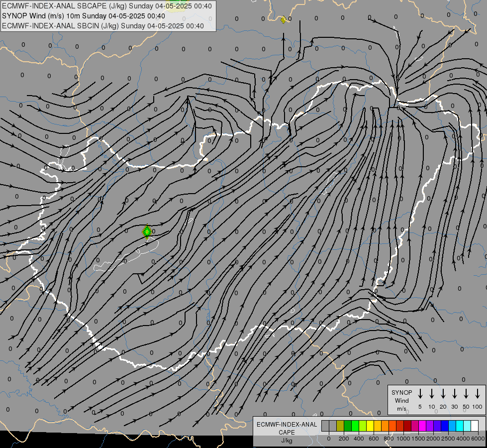Click the '50' value in wind legend
Viewport: 487px width, 448px height.
(x=466, y=407)
